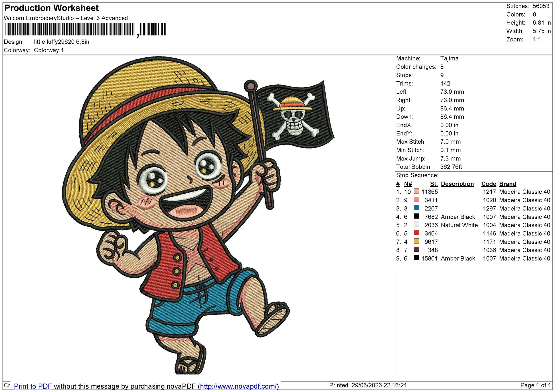Viewport: 555px width, 392px height.
Task: Open the Print to PDF link
Action: [33, 386]
